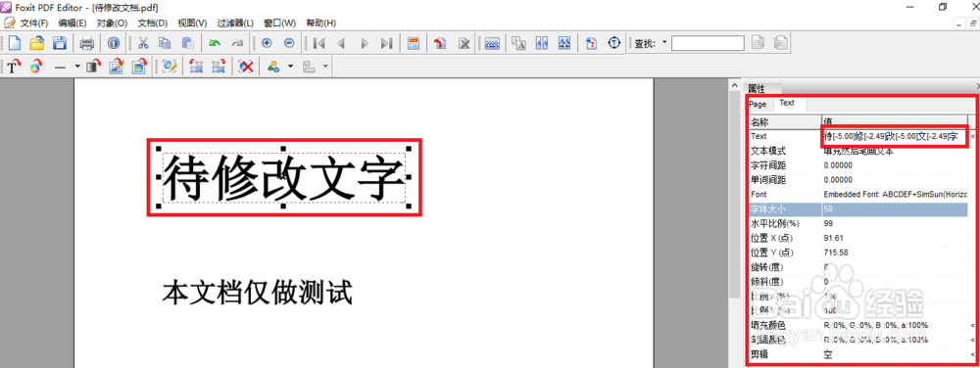Open the 查找 search options dropdown arrow
Viewport: 980px width, 368px height.
click(663, 42)
